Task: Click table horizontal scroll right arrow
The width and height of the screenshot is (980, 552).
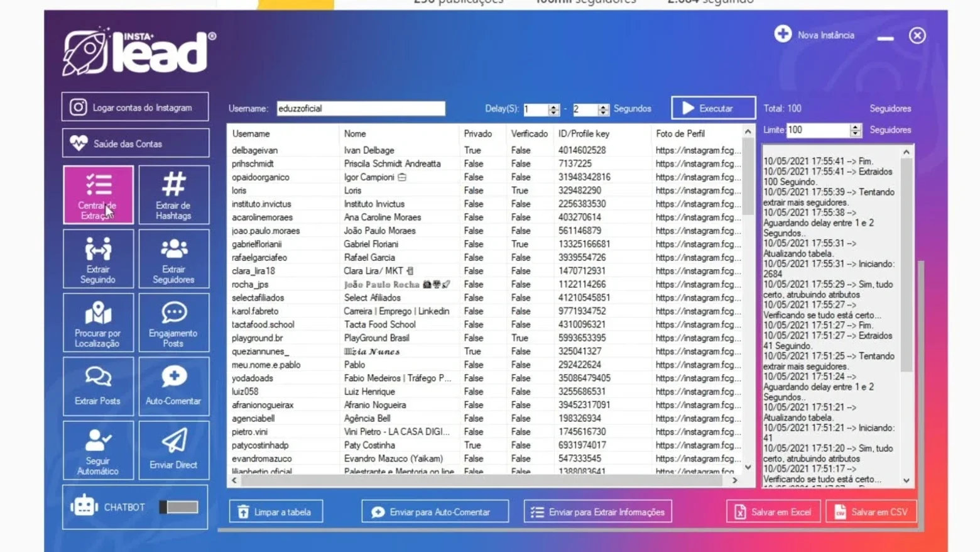Action: click(x=735, y=480)
